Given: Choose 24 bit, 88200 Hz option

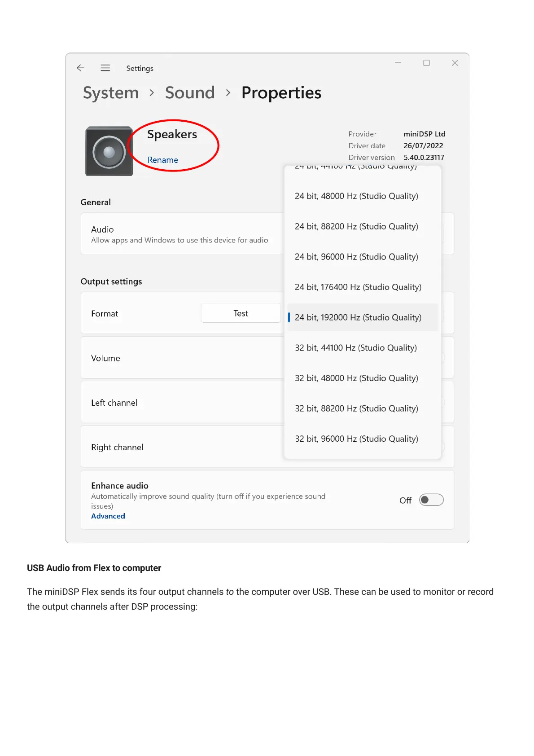Looking at the screenshot, I should pos(356,227).
